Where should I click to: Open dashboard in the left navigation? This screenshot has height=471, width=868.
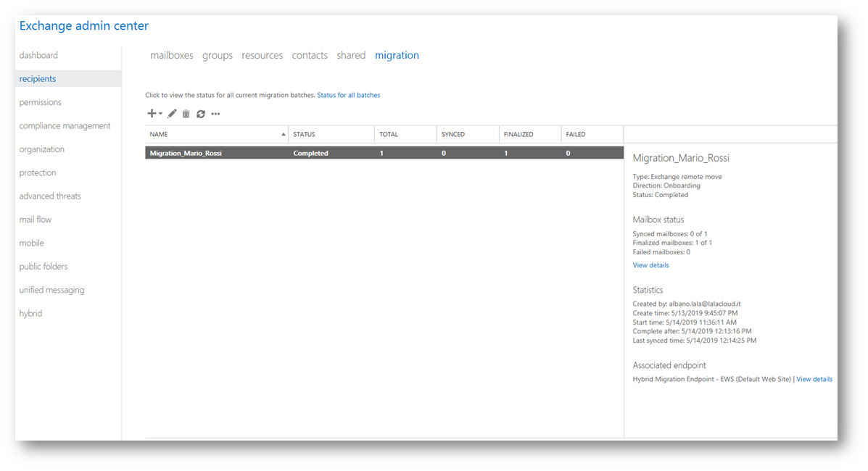tap(38, 56)
